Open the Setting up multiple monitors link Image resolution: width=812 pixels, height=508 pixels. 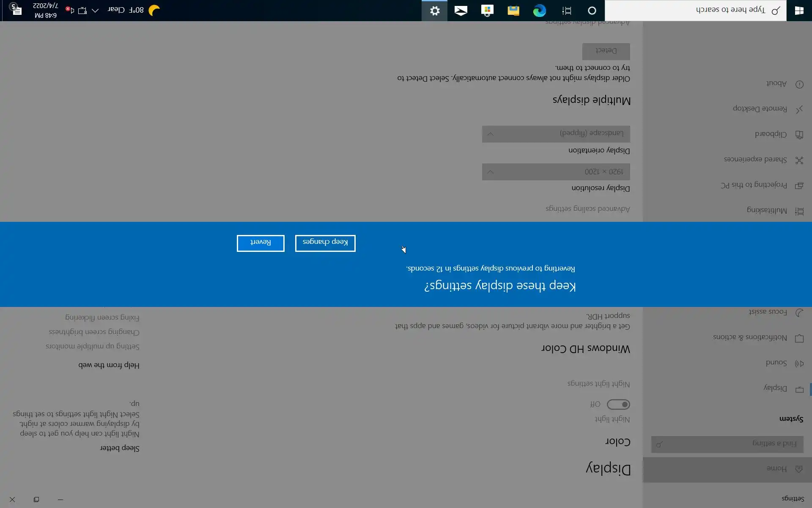[x=93, y=346]
